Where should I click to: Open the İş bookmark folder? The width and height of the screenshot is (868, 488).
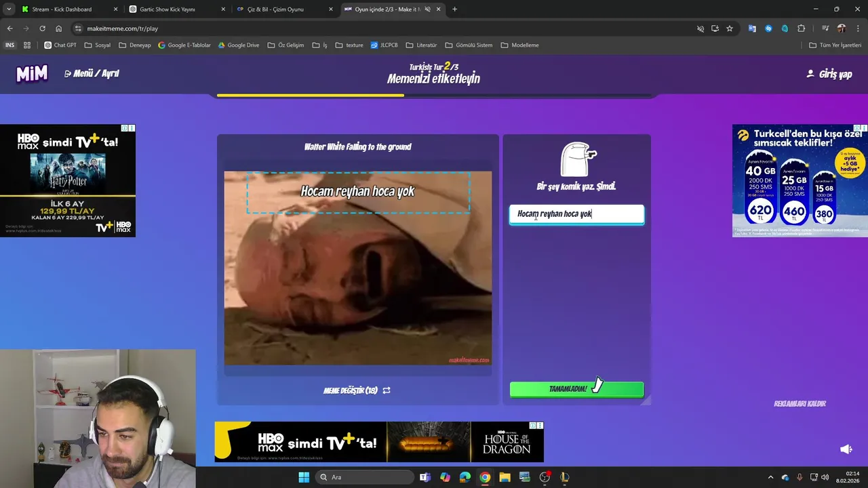320,45
